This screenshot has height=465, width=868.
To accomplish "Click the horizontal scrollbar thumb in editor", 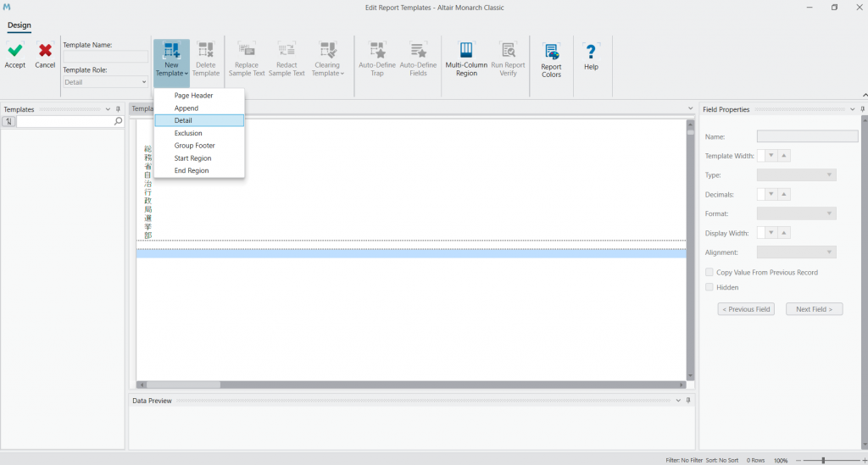I will pyautogui.click(x=183, y=385).
